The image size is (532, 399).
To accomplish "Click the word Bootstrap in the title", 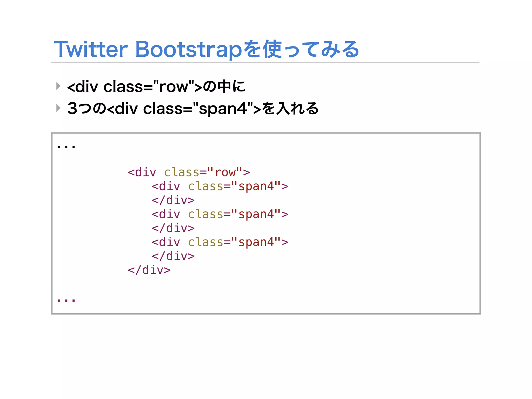I will tap(189, 49).
